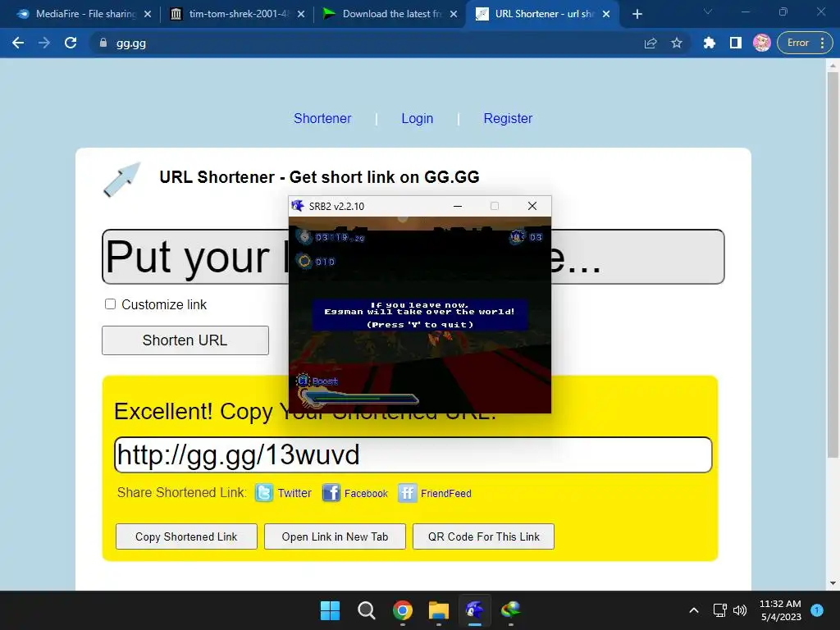Click the Boost gauge in SRB2
Viewport: 840px width, 630px height.
(x=358, y=398)
